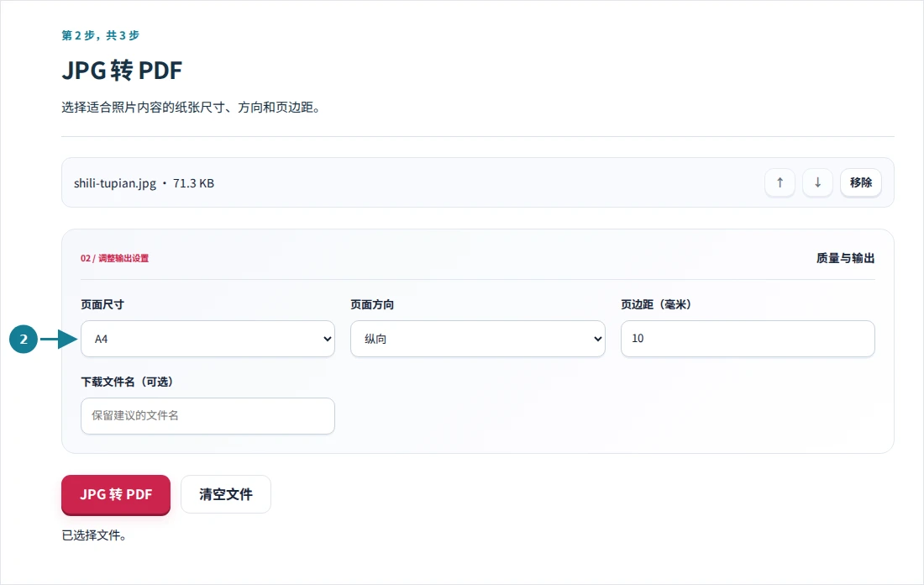Move shili-tupian.jpg up with arrow icon

(780, 183)
